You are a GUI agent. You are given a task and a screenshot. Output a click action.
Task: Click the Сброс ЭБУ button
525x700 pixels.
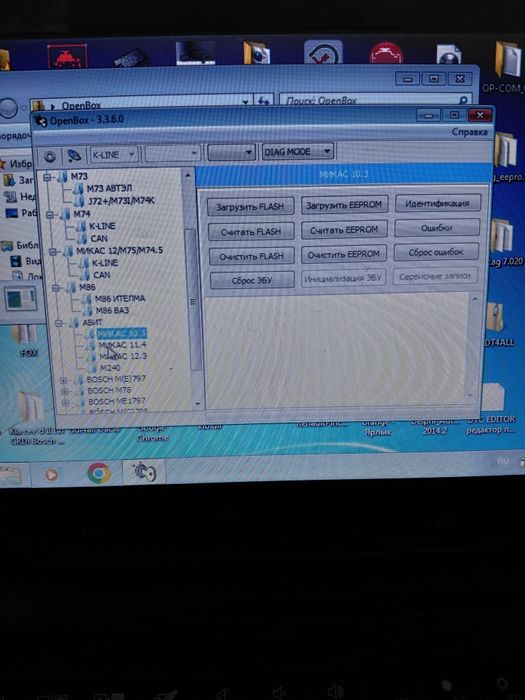tap(252, 280)
